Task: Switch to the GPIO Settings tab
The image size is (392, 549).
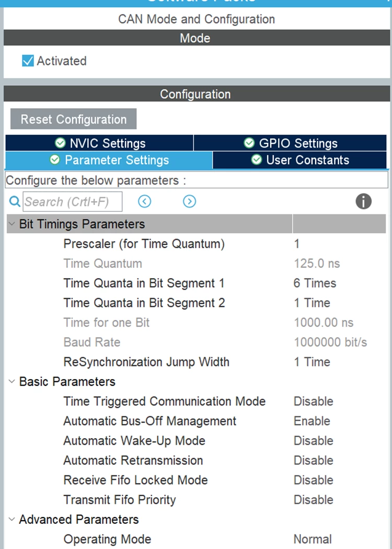Action: tap(290, 143)
